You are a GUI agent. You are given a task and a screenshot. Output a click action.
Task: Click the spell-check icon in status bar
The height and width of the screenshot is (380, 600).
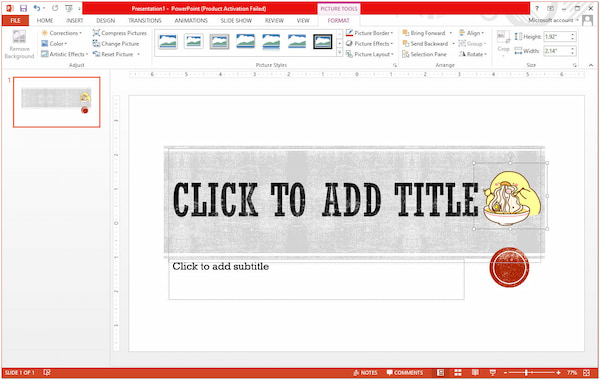coord(47,372)
